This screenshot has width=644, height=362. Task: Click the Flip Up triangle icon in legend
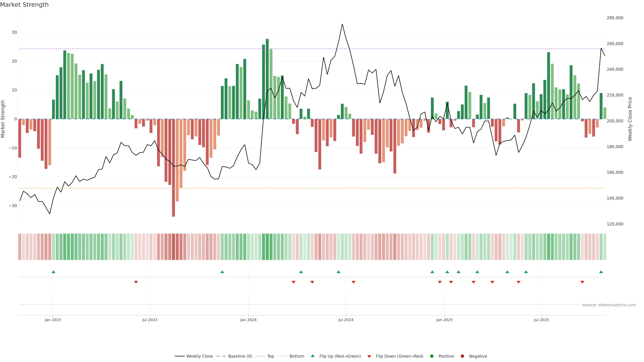click(312, 356)
